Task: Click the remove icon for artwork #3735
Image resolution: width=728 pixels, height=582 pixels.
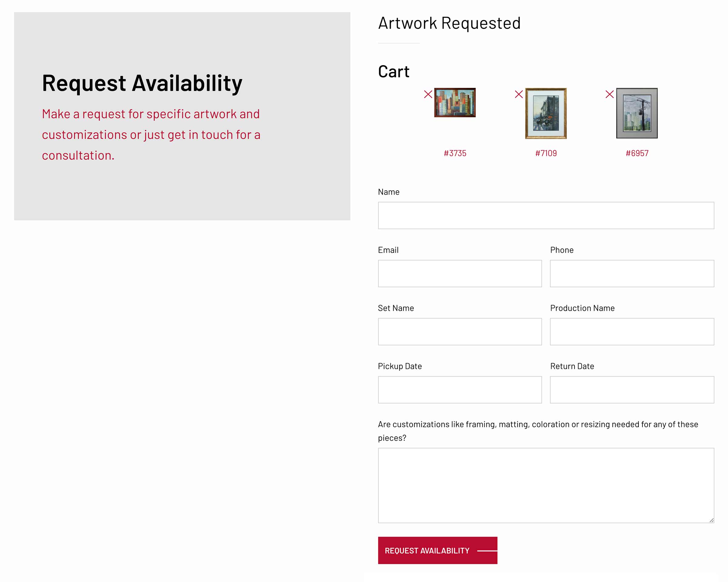Action: 428,93
